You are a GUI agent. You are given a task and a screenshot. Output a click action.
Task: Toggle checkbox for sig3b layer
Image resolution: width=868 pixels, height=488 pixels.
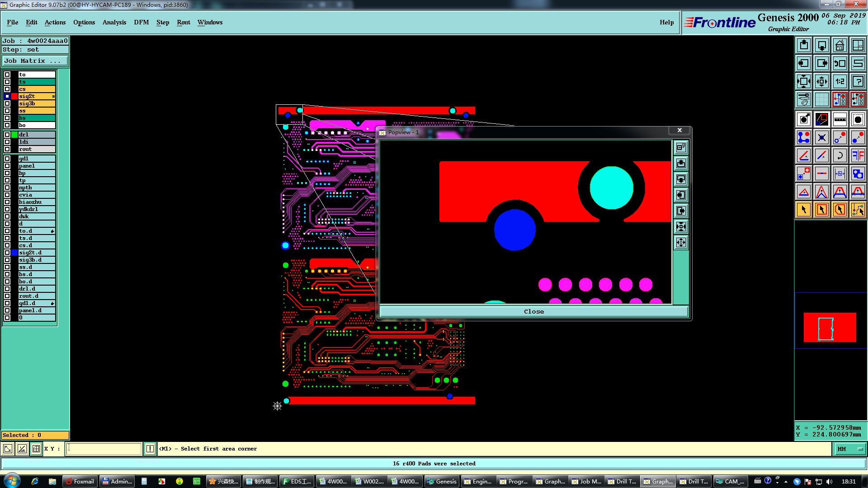(x=7, y=103)
